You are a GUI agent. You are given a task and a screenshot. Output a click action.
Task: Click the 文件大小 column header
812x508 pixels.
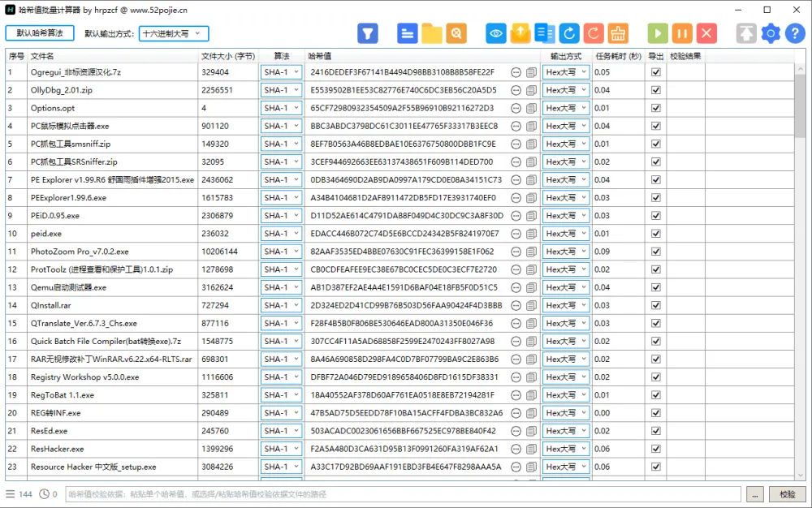click(228, 56)
